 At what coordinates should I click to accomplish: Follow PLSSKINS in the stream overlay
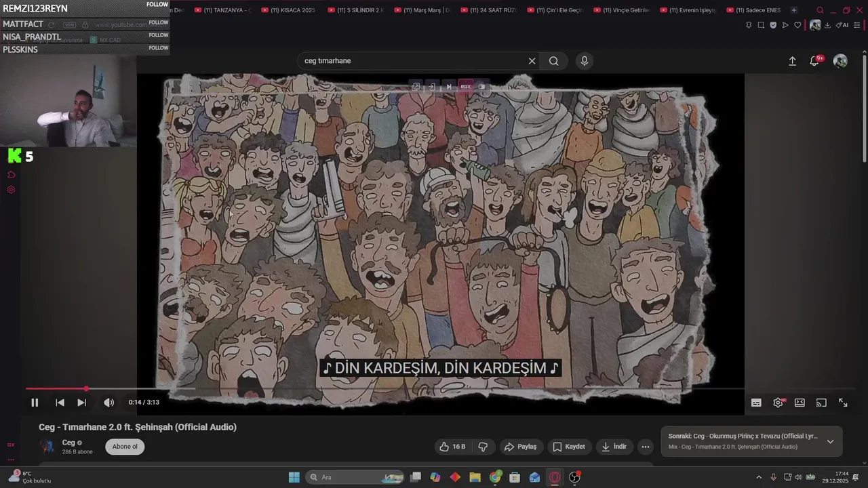pos(158,48)
